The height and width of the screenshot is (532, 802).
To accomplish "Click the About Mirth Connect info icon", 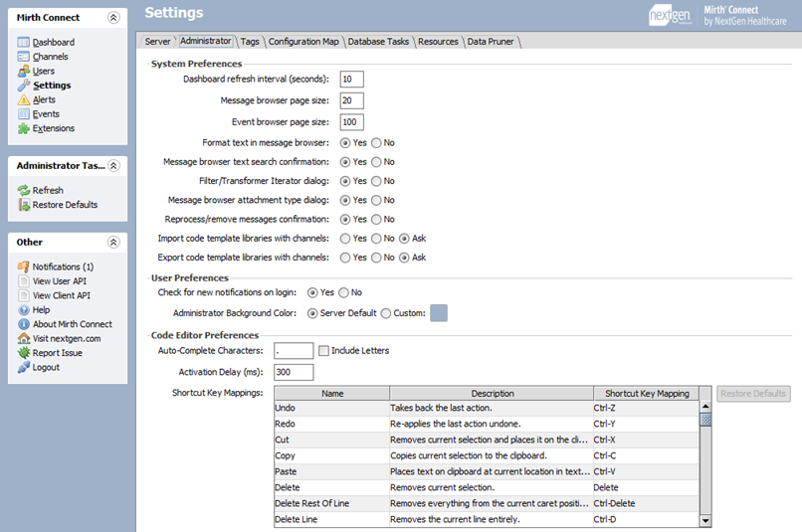I will pyautogui.click(x=24, y=324).
